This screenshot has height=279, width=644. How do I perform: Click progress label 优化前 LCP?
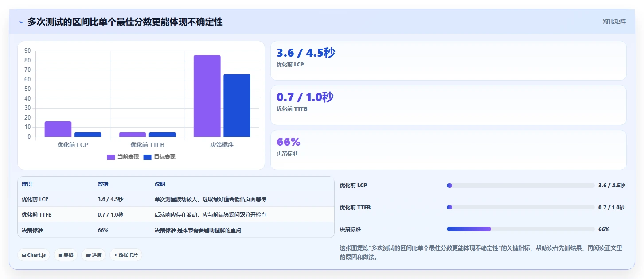tap(353, 186)
